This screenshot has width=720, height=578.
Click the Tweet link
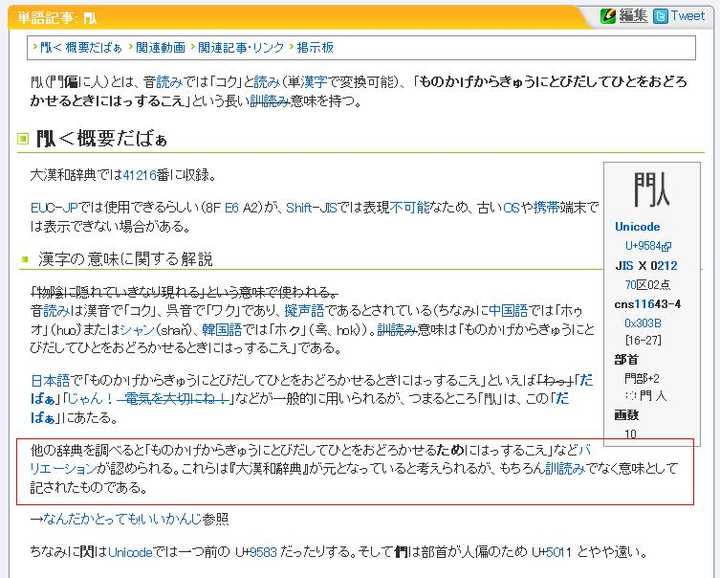tap(687, 16)
